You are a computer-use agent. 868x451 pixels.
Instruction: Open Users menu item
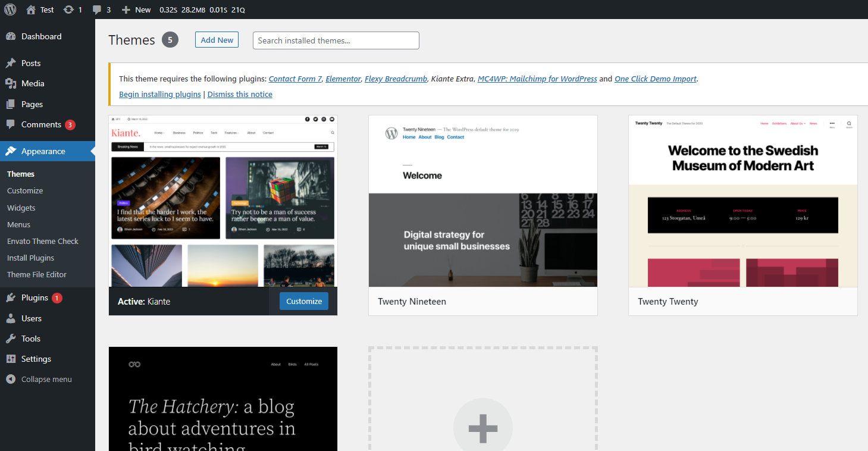[x=48, y=318]
